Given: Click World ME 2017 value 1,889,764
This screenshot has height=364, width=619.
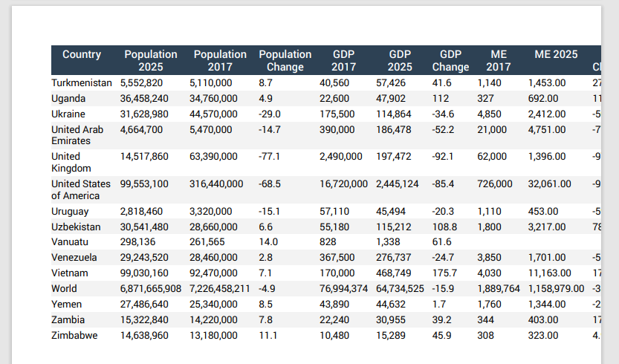Looking at the screenshot, I should [499, 289].
